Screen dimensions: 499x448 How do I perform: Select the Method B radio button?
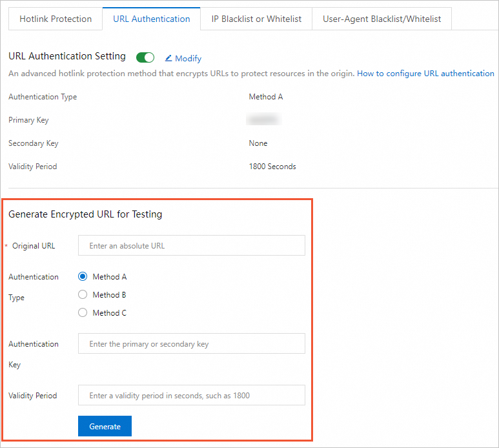82,295
